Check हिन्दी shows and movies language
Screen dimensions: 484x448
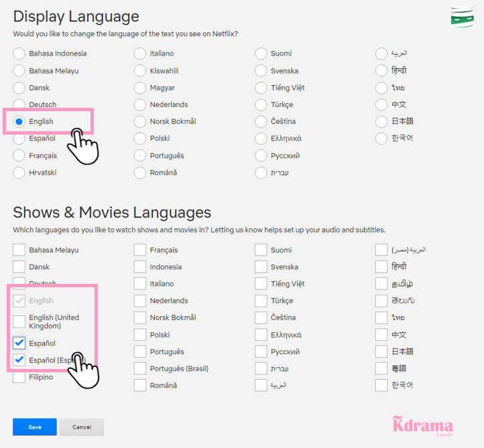click(381, 267)
